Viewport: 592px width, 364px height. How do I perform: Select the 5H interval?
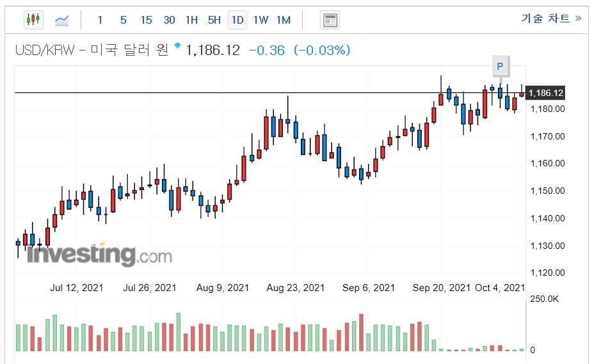(x=214, y=20)
